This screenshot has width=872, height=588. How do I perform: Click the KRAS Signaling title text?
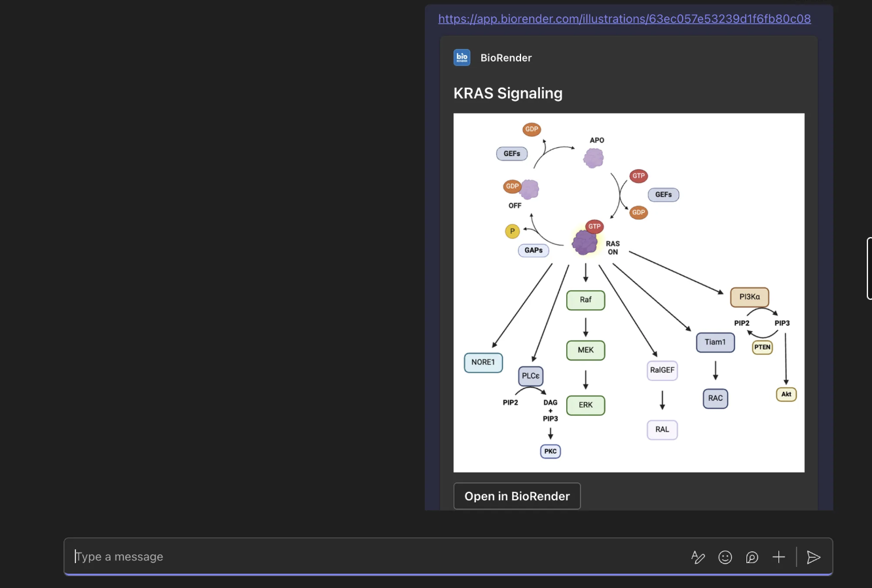pyautogui.click(x=508, y=93)
